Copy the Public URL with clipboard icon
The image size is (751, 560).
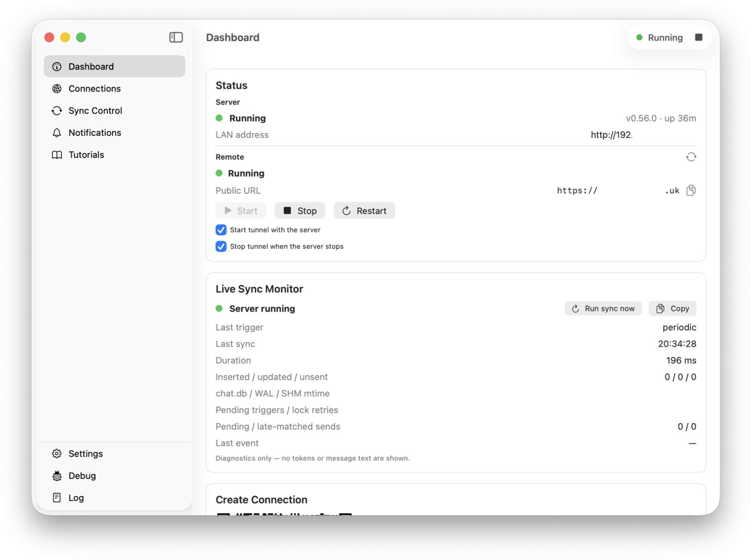691,191
